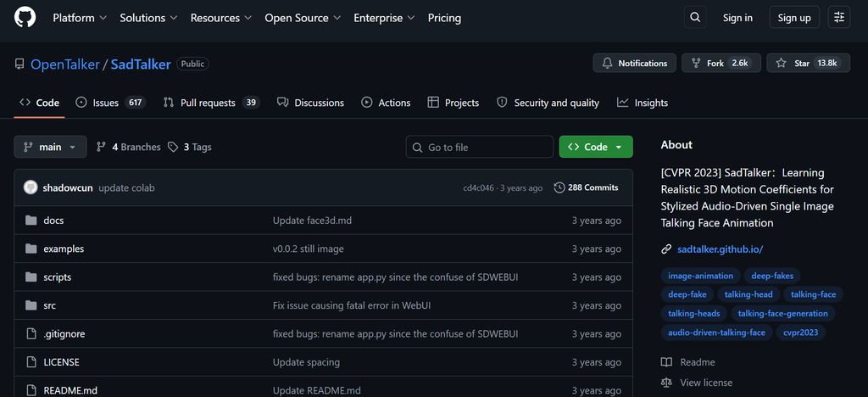The width and height of the screenshot is (868, 397).
Task: Click the LICENSE file icon
Action: pos(31,362)
